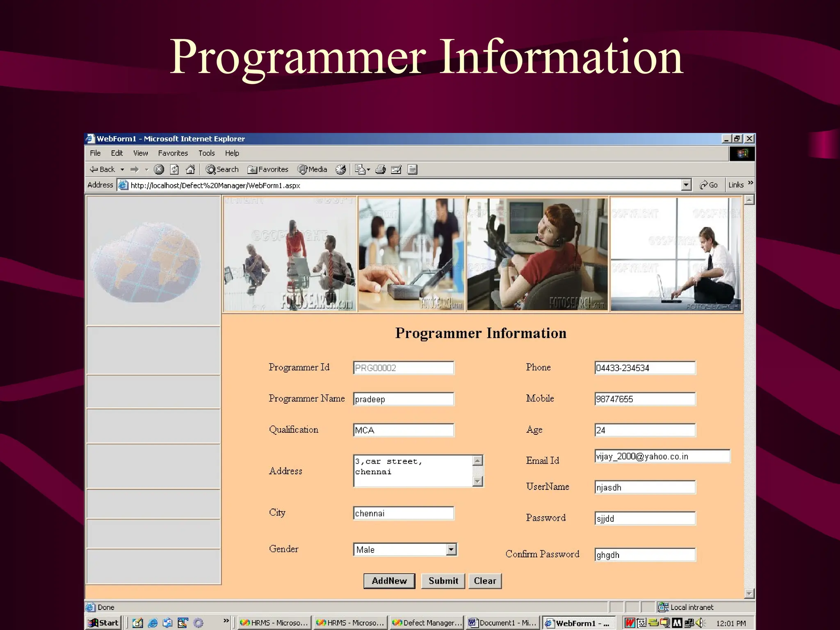Click the Programmer Id field
This screenshot has height=630, width=840.
tap(404, 368)
